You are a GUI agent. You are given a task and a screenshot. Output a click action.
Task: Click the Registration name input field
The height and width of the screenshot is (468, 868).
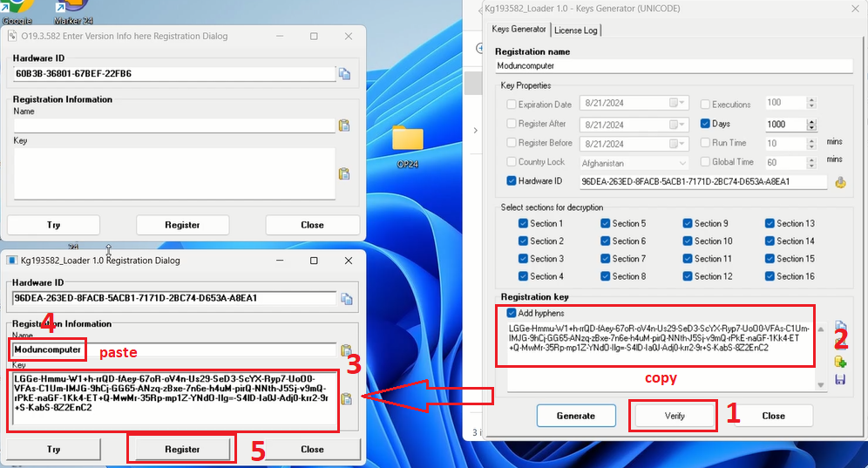[x=672, y=65]
